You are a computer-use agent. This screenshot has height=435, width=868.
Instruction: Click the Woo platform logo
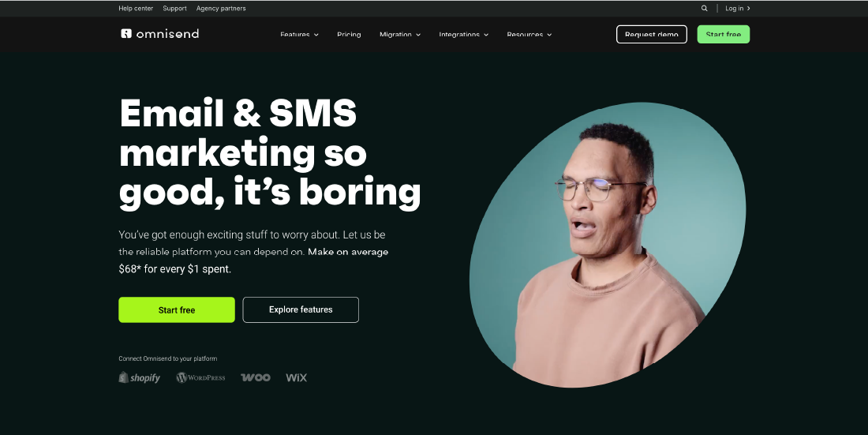point(255,377)
